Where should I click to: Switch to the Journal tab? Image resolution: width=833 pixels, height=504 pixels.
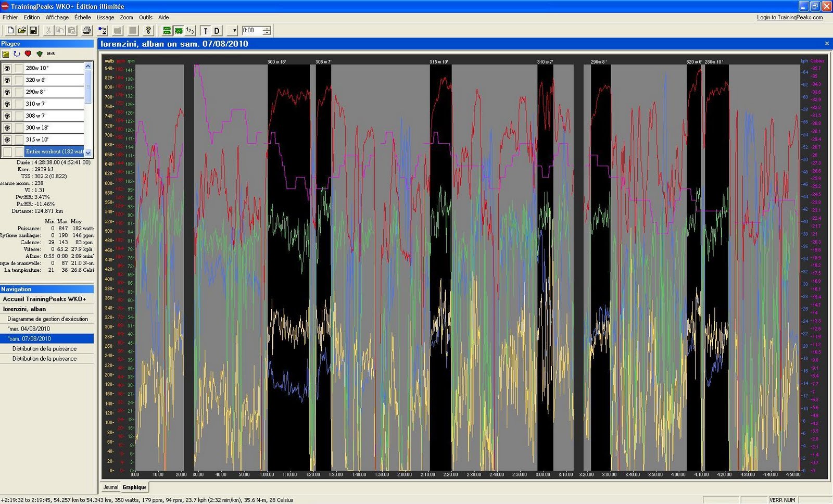click(110, 487)
